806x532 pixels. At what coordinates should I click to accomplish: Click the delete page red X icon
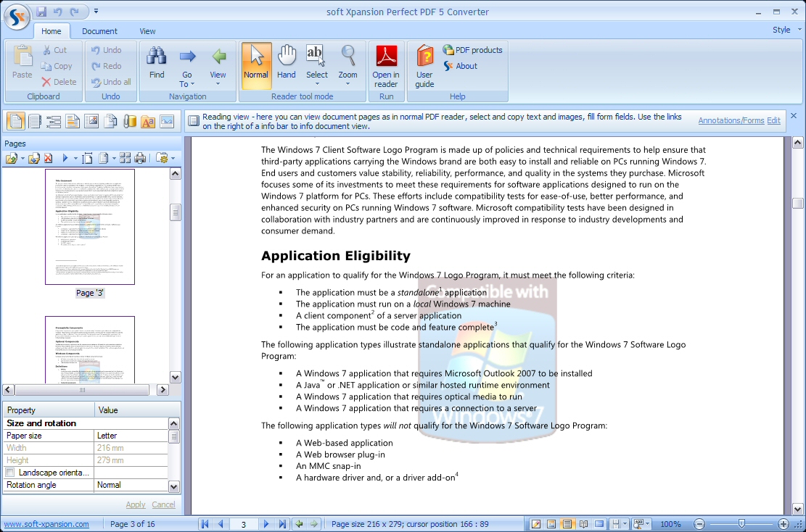tap(48, 158)
